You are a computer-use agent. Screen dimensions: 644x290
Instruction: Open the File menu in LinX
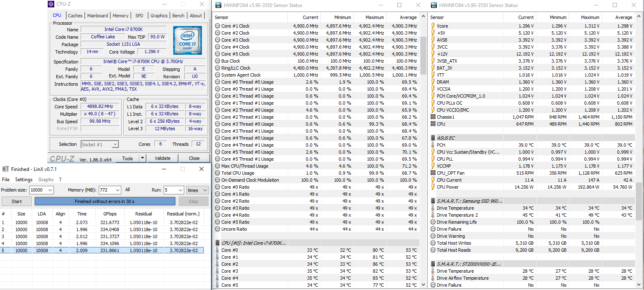6,180
